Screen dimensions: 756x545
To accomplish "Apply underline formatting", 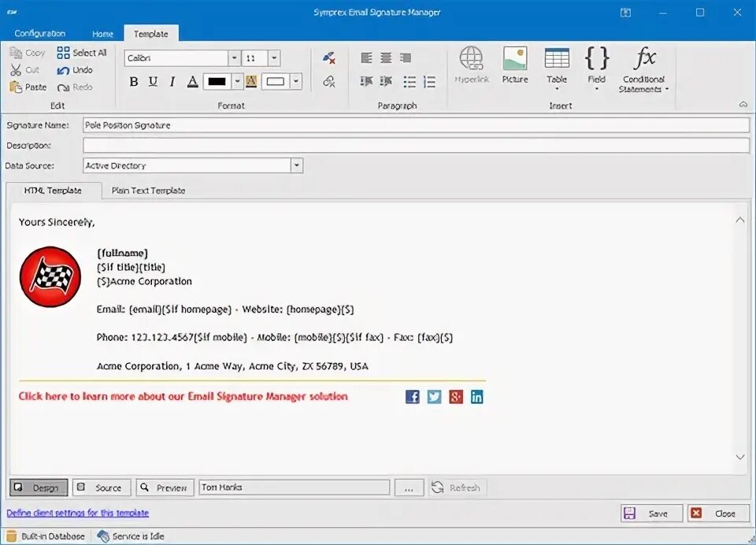I will tap(153, 81).
